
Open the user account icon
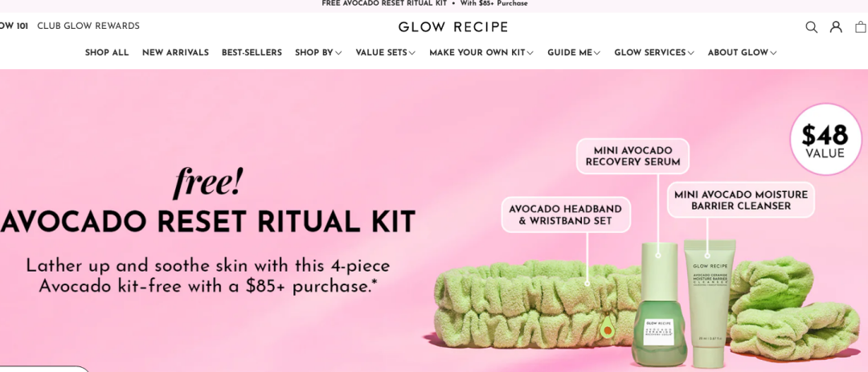(x=836, y=27)
